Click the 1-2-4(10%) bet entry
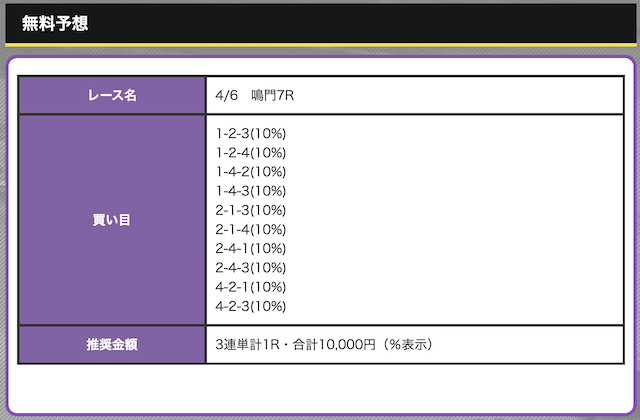 (251, 152)
